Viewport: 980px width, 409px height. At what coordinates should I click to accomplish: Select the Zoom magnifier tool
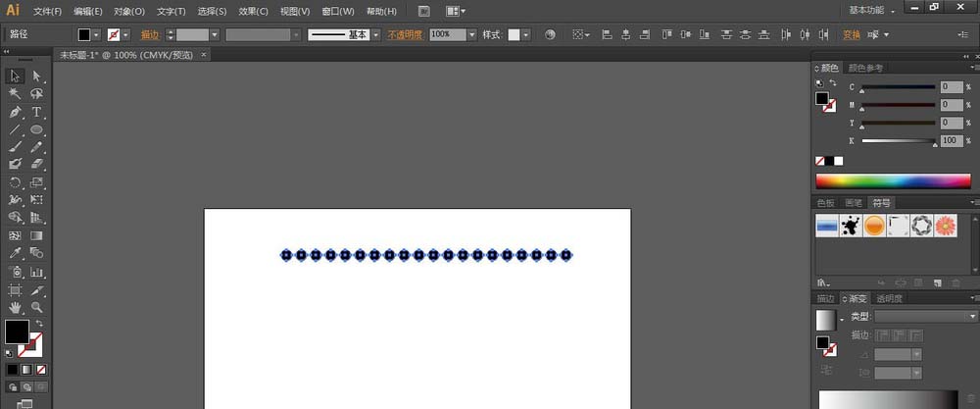coord(37,307)
